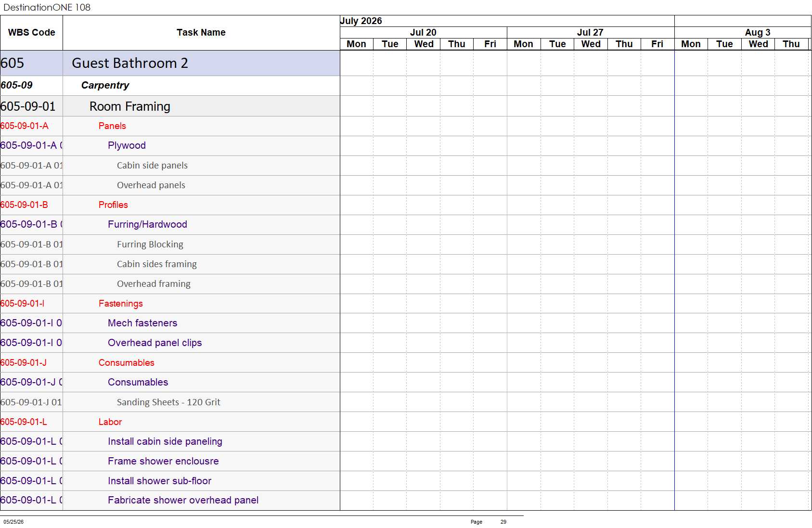The image size is (812, 528).
Task: Click Overhead framing task
Action: pos(170,283)
